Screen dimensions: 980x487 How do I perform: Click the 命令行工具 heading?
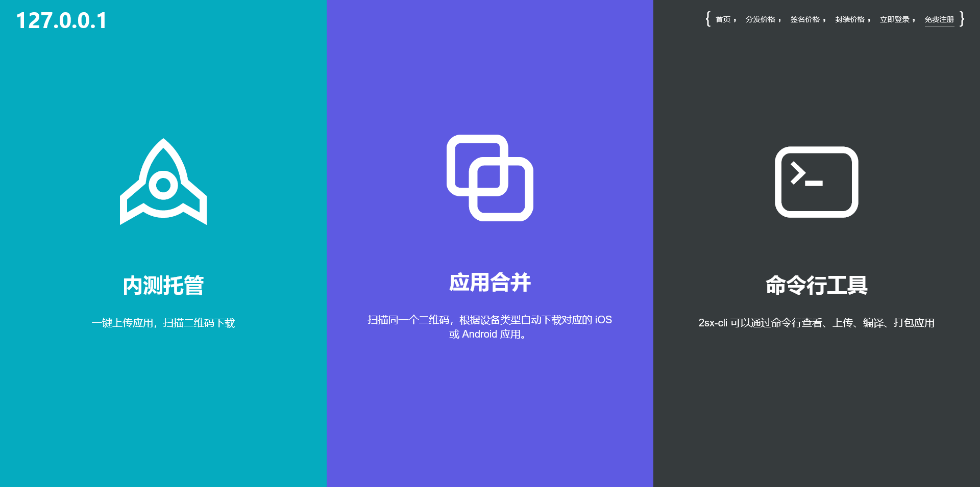817,286
